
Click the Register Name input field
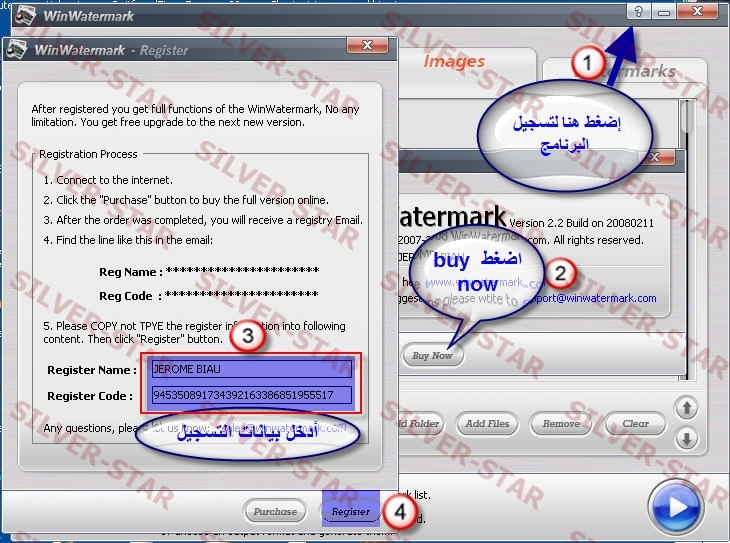[252, 369]
